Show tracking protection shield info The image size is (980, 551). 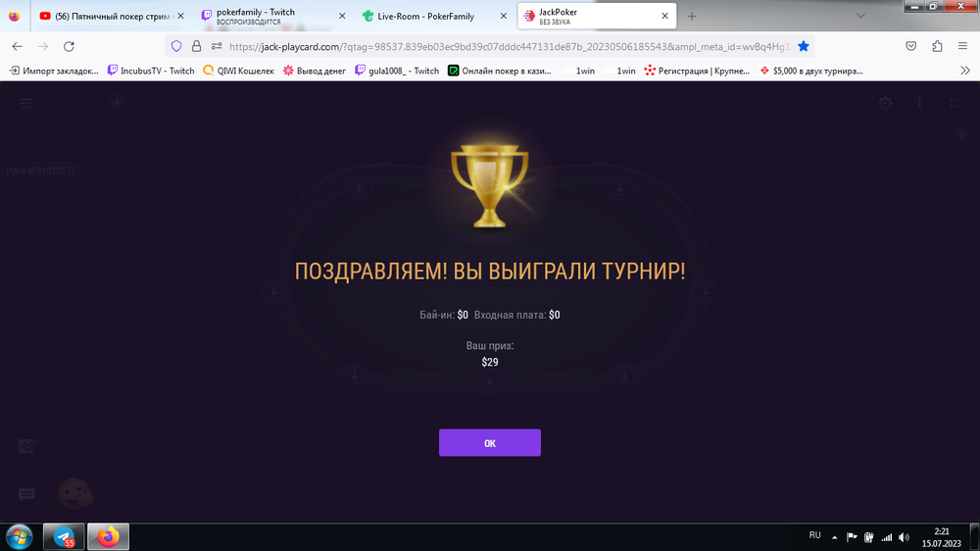point(176,46)
